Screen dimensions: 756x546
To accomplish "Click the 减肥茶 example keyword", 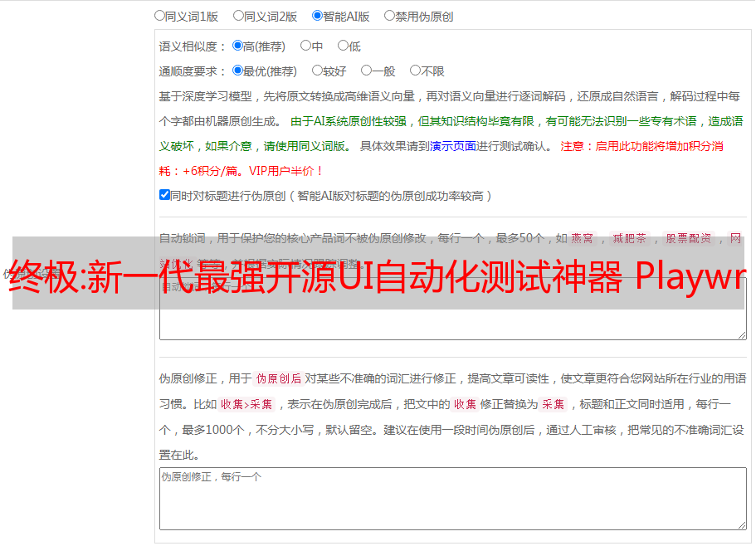I will point(630,238).
